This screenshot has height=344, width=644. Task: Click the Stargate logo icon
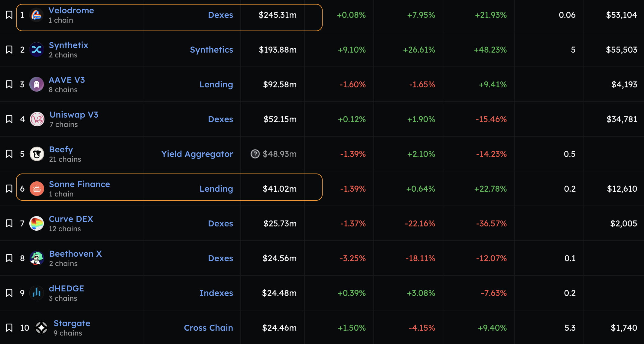coord(41,328)
